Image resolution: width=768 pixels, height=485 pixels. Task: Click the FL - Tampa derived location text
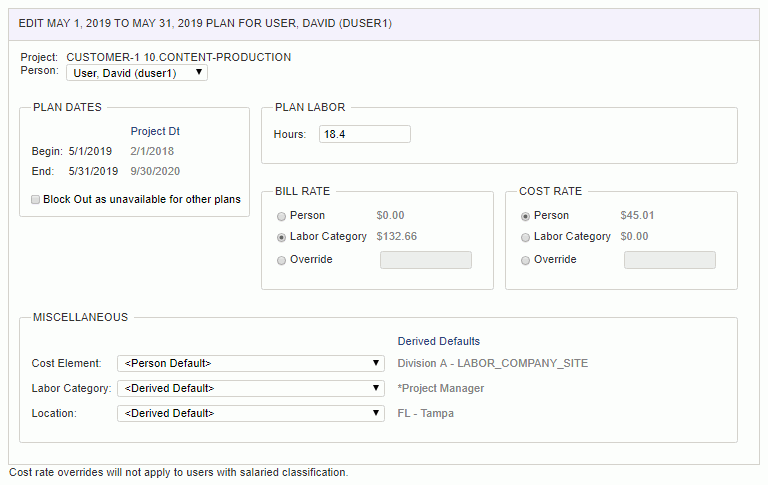point(425,413)
